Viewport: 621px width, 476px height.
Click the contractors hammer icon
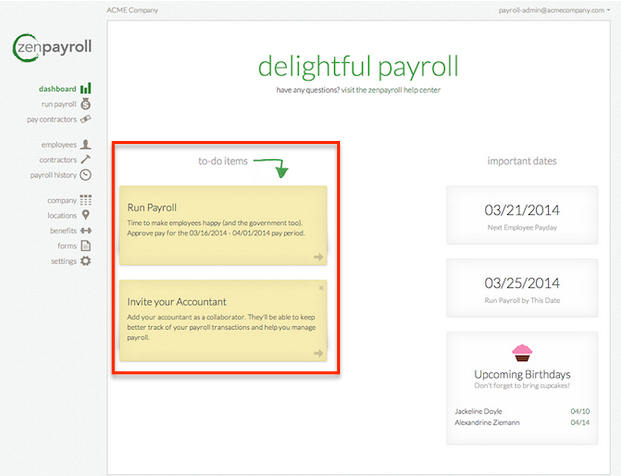[86, 159]
